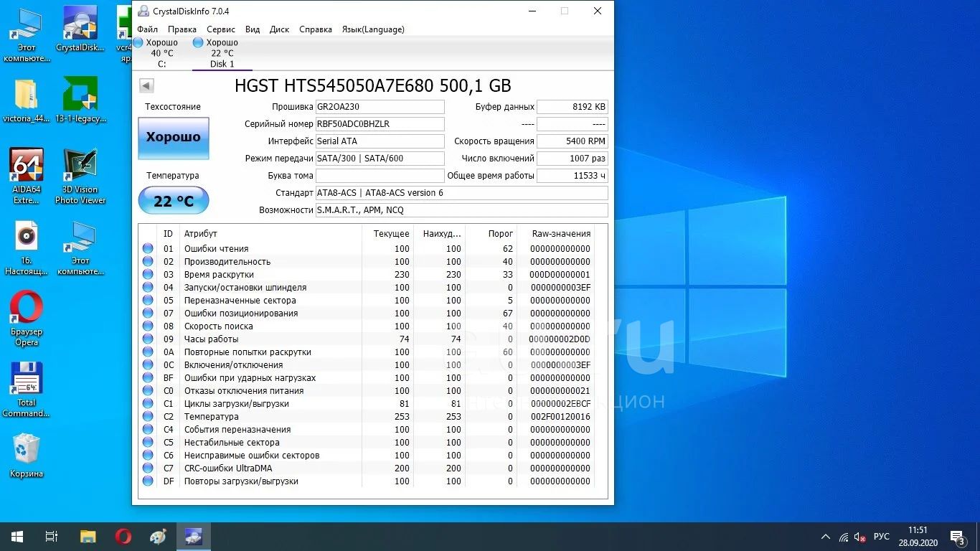Click status circle of CRC-ошибки UltraDMA row
Screen dimensions: 980x551
[x=148, y=468]
